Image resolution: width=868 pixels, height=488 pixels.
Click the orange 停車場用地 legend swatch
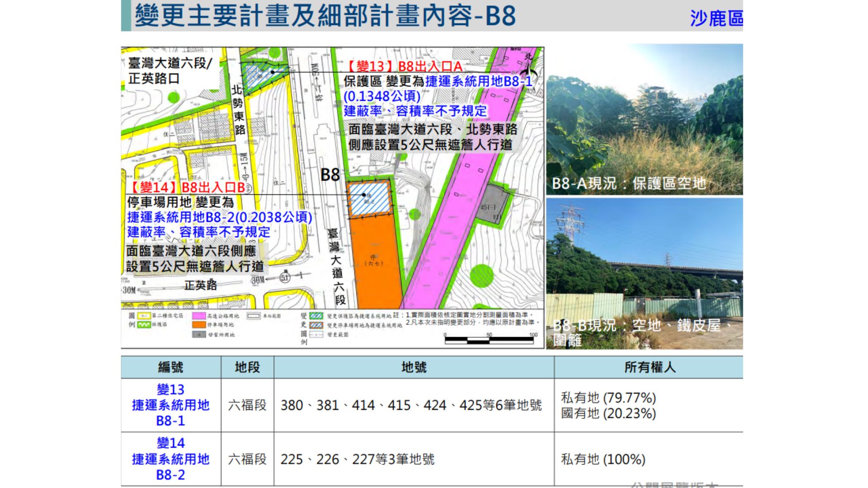coord(199,324)
